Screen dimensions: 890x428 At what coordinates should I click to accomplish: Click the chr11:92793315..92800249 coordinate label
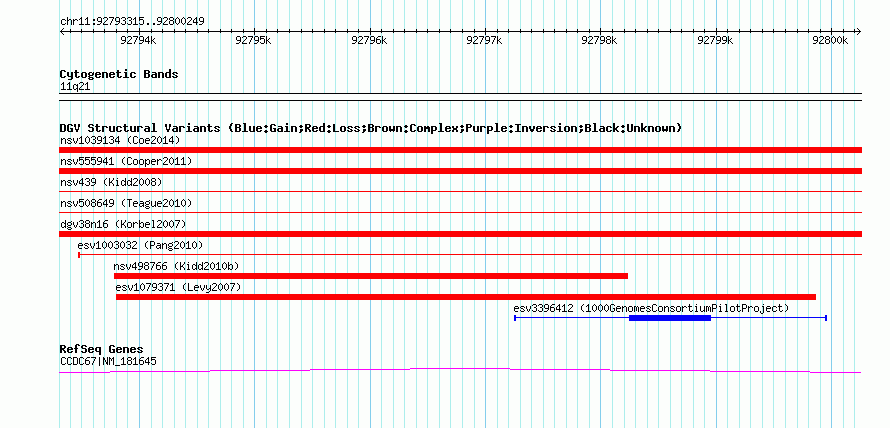(x=132, y=22)
